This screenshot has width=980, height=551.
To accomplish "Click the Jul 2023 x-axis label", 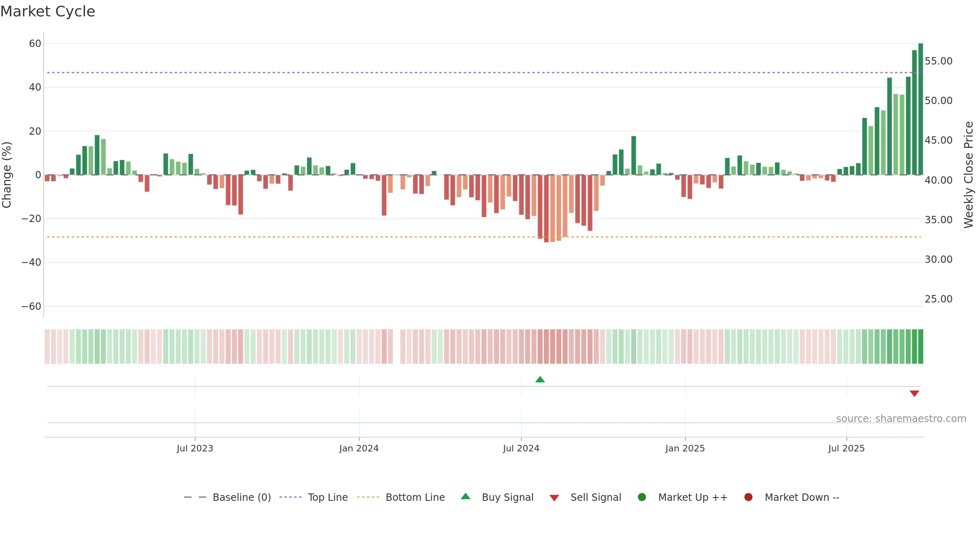I will [195, 449].
